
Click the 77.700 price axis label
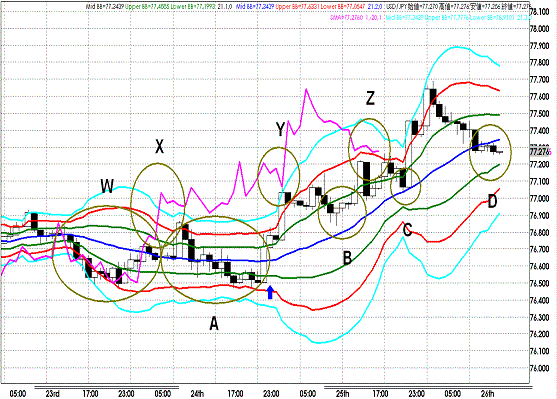[x=540, y=80]
